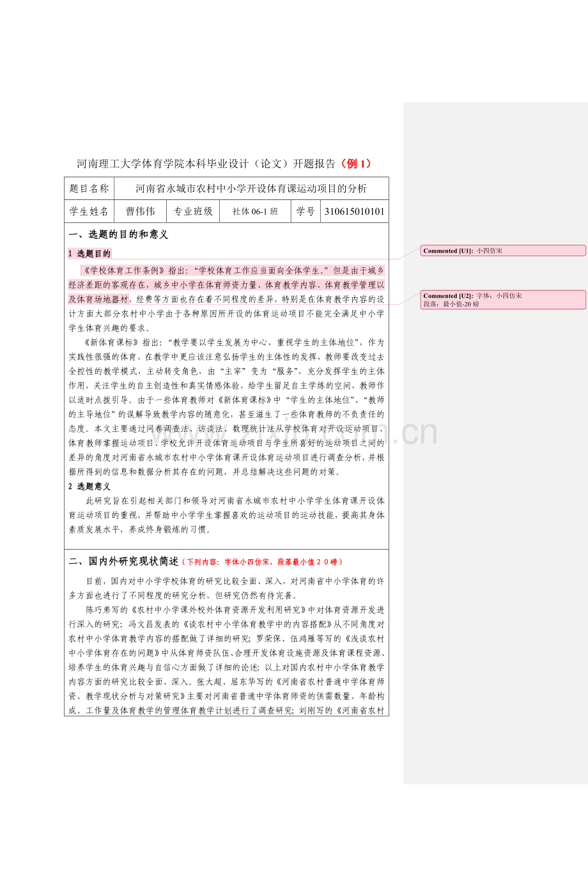Select the student number 310615010101
The width and height of the screenshot is (588, 887).
[355, 212]
